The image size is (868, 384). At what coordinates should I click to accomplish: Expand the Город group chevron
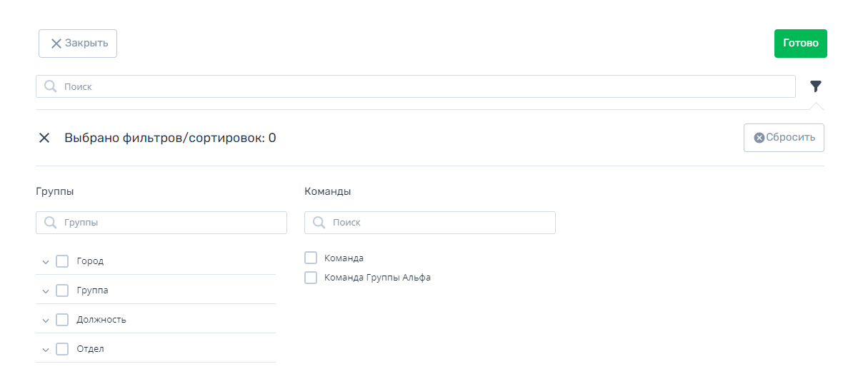coord(46,262)
